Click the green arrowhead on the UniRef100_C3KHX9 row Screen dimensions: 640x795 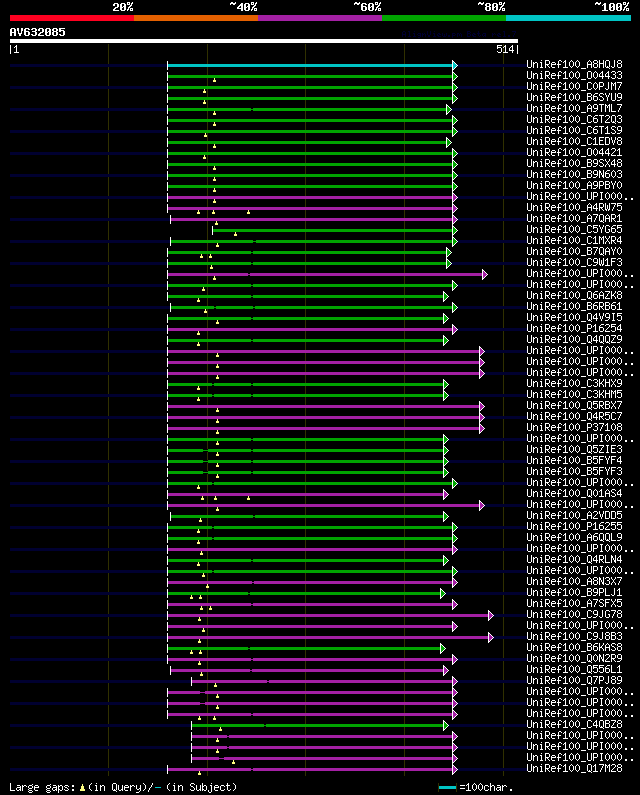tap(446, 384)
